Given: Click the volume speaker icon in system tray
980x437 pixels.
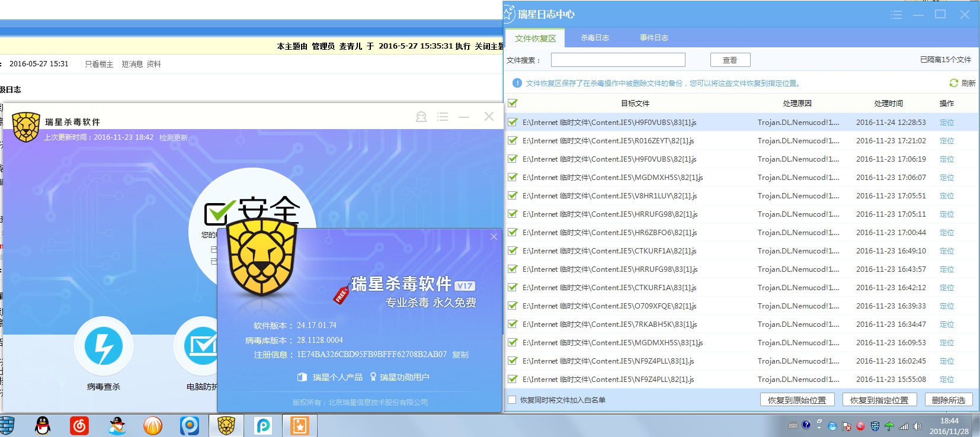Looking at the screenshot, I should tap(918, 426).
